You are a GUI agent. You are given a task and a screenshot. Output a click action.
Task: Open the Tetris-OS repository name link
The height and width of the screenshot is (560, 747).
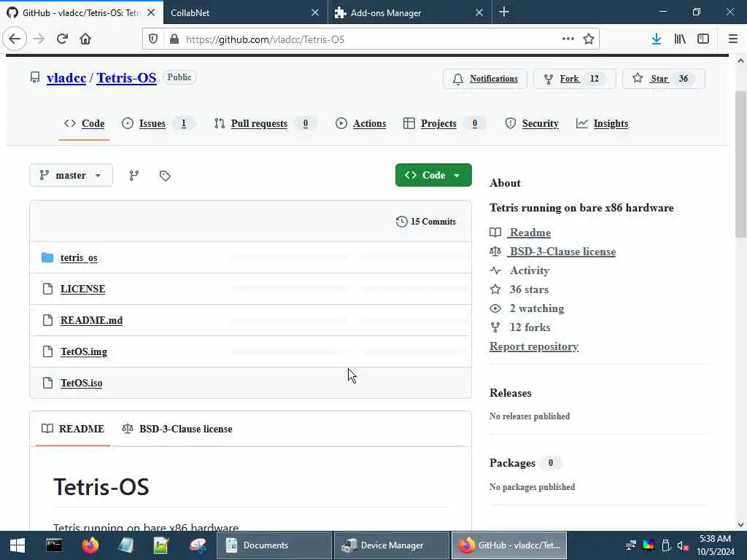126,77
